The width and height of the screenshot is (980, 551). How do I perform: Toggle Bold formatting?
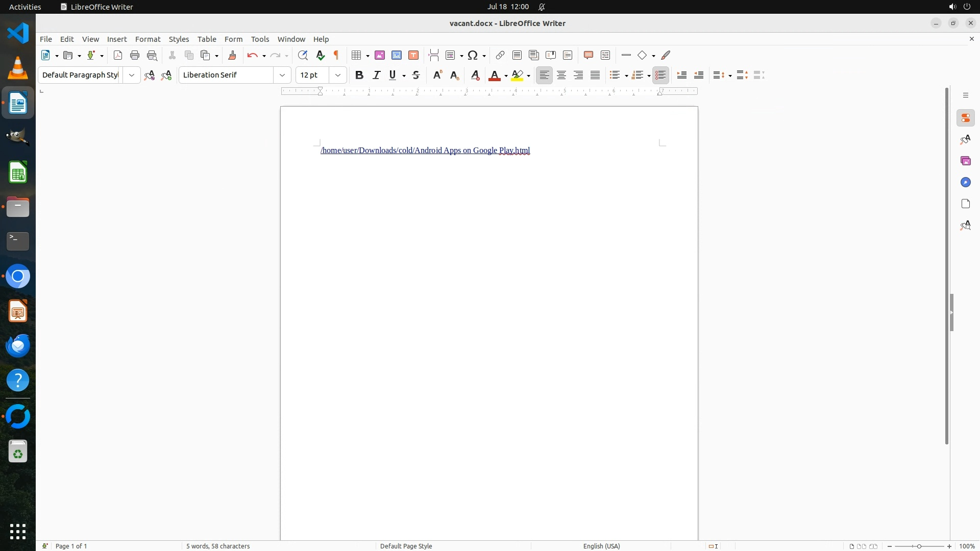tap(359, 75)
